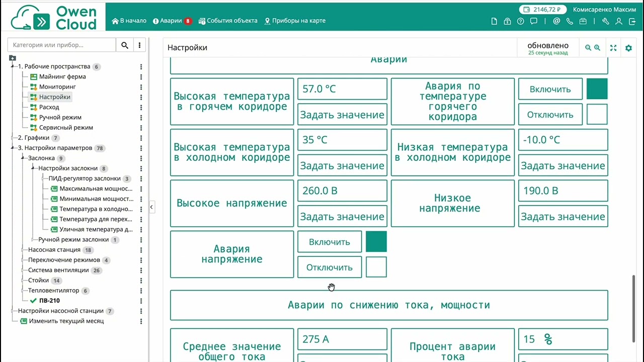Viewport: 644px width, 362px height.
Task: Open options menu for Мониторинг
Action: point(141,87)
